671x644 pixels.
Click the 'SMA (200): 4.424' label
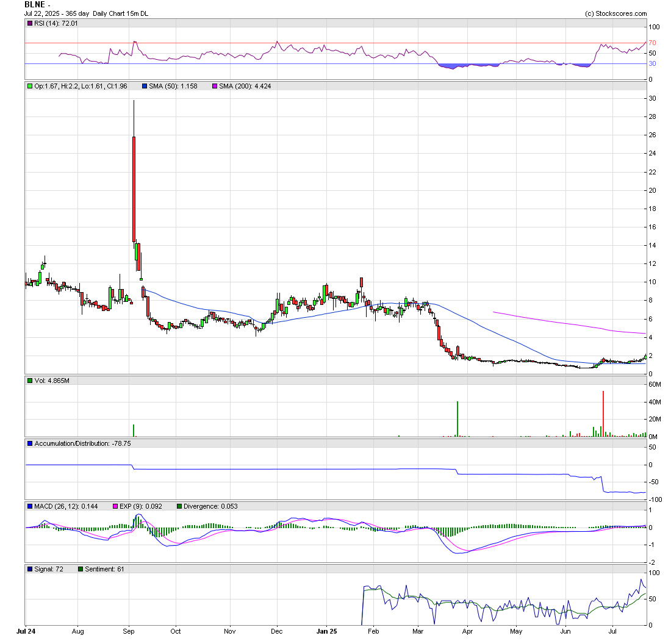coord(245,87)
